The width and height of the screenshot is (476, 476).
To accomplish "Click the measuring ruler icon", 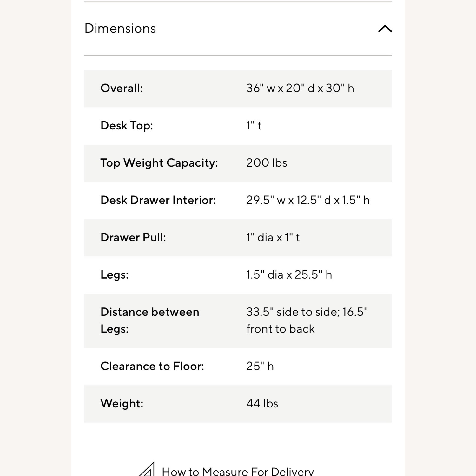I will pos(147,470).
